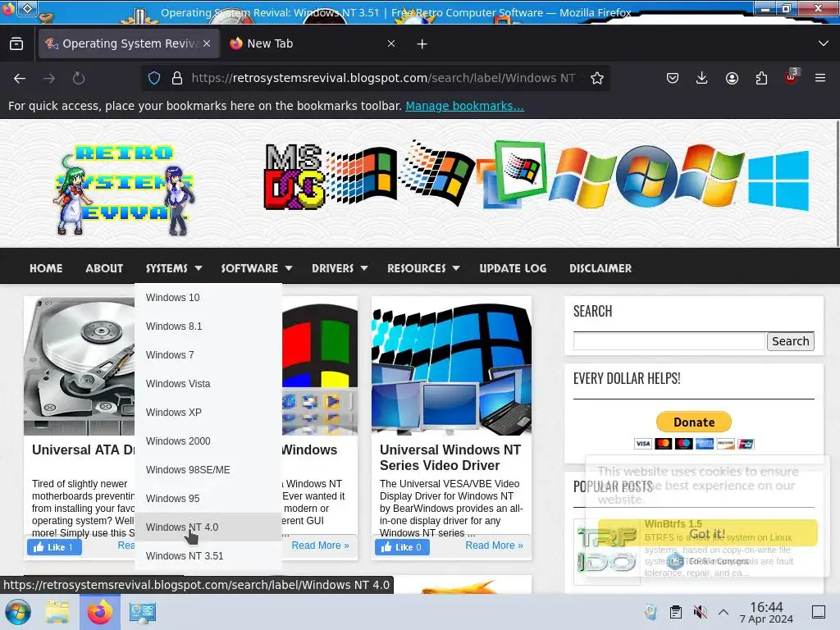This screenshot has width=840, height=630.
Task: Open the Downloads panel icon
Action: tap(702, 78)
